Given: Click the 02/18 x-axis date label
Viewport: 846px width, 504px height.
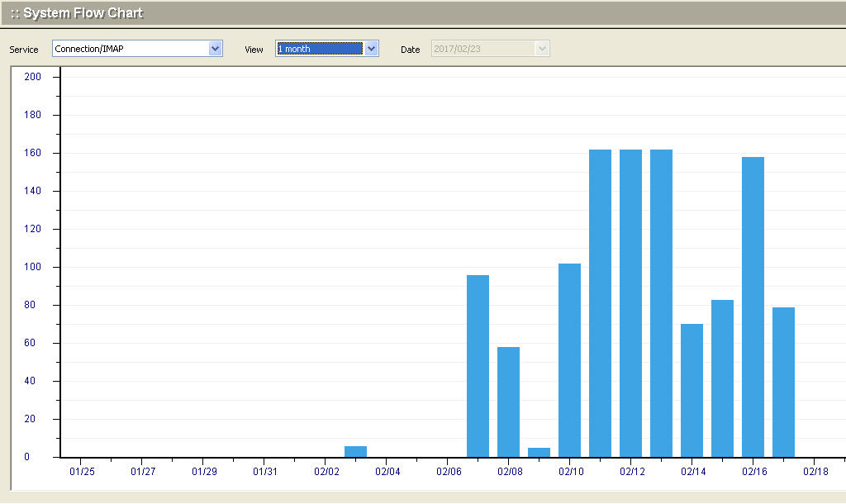Looking at the screenshot, I should pyautogui.click(x=815, y=471).
